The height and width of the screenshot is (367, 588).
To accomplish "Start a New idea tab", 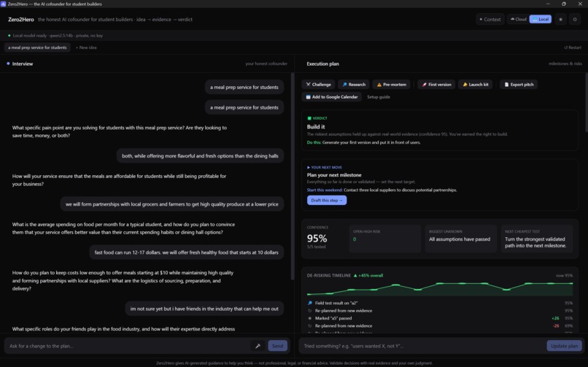I will click(86, 47).
